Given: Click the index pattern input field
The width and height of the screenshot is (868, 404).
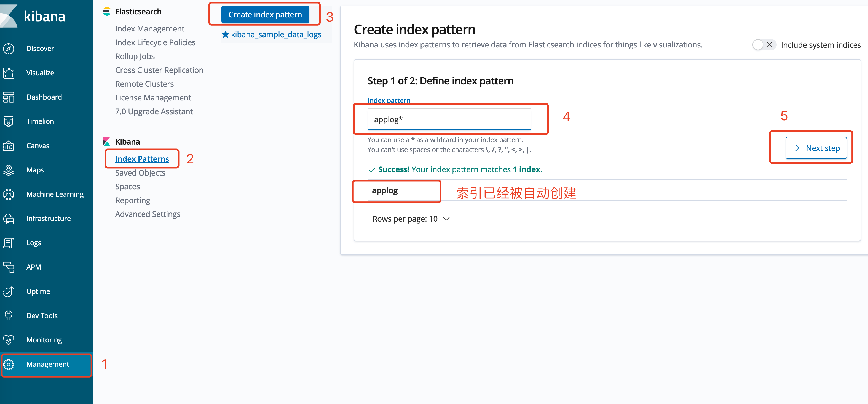Looking at the screenshot, I should coord(449,119).
